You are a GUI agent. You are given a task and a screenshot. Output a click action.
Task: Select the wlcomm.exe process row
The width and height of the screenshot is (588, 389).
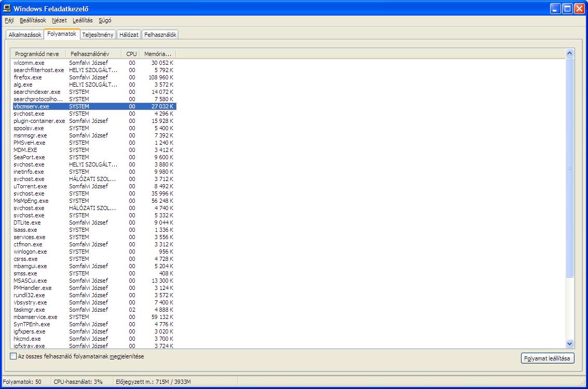pos(94,63)
